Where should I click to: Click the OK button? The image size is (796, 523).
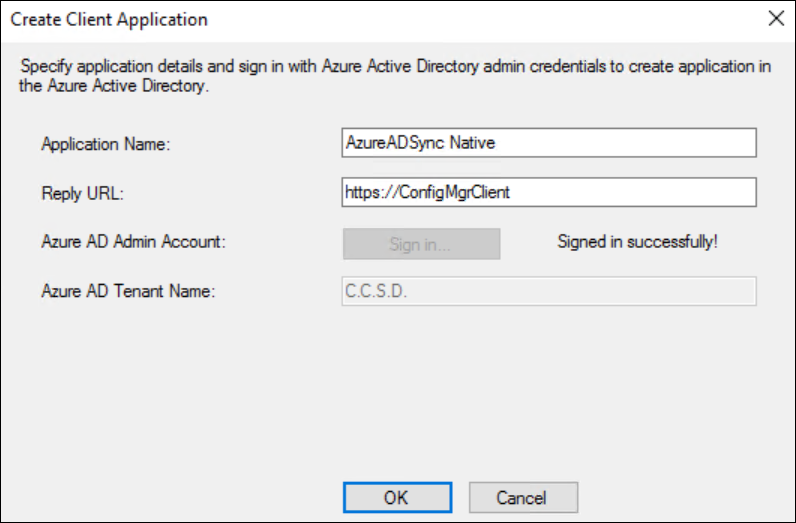[397, 497]
